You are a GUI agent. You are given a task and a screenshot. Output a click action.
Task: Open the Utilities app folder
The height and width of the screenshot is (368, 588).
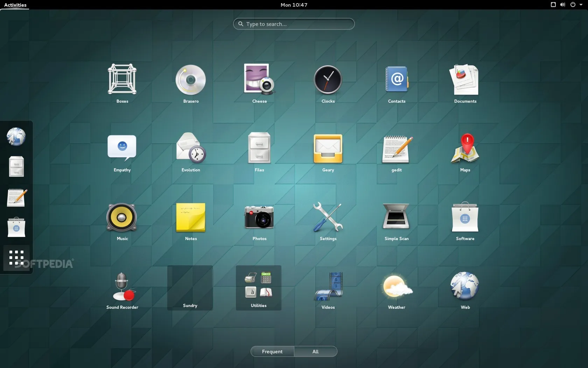259,286
